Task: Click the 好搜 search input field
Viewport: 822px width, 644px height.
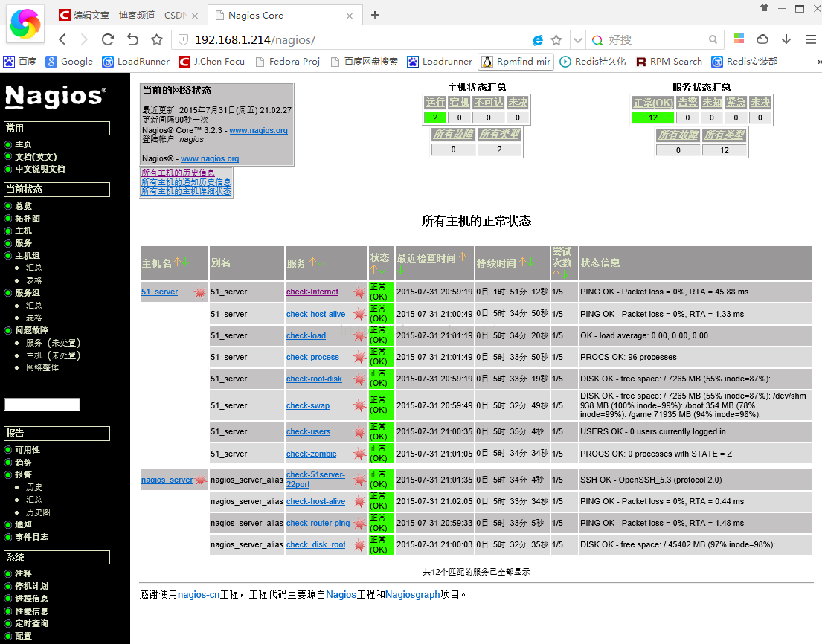Action: coord(655,40)
